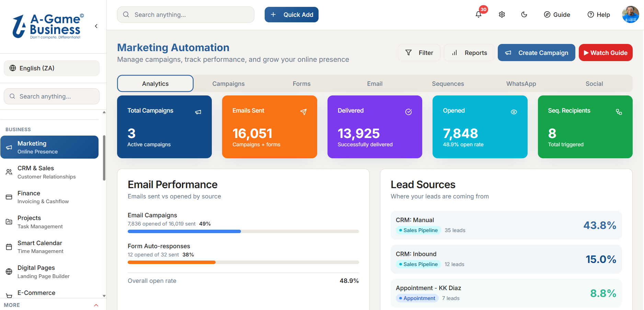Click Create Campaign
This screenshot has width=644, height=310.
[537, 53]
